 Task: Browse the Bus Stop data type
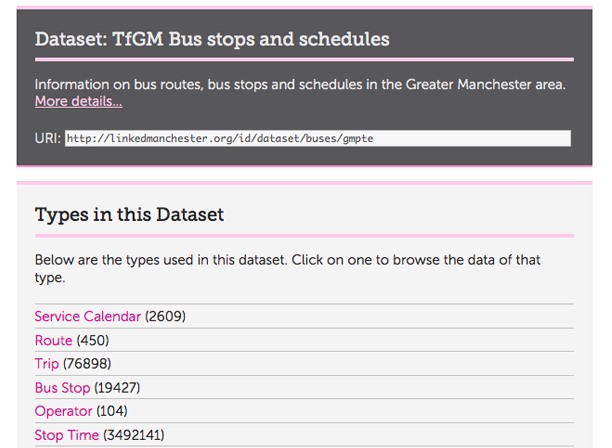click(62, 388)
